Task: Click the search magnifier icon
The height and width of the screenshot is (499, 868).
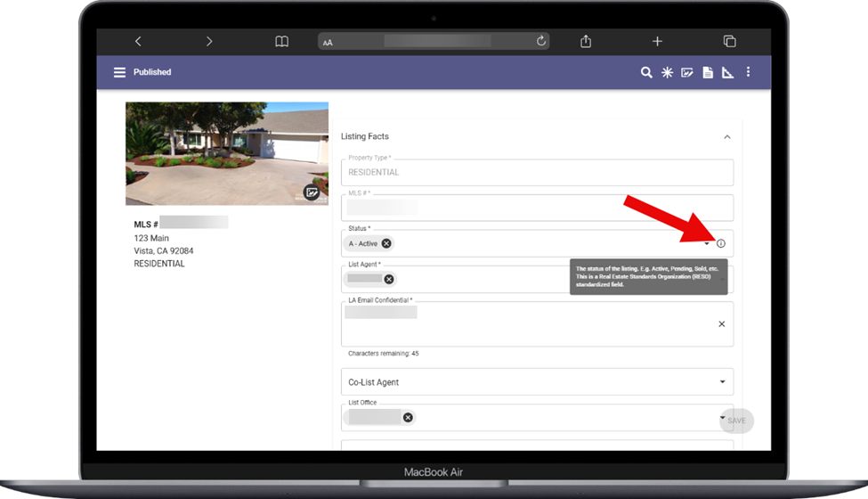Action: (x=647, y=72)
